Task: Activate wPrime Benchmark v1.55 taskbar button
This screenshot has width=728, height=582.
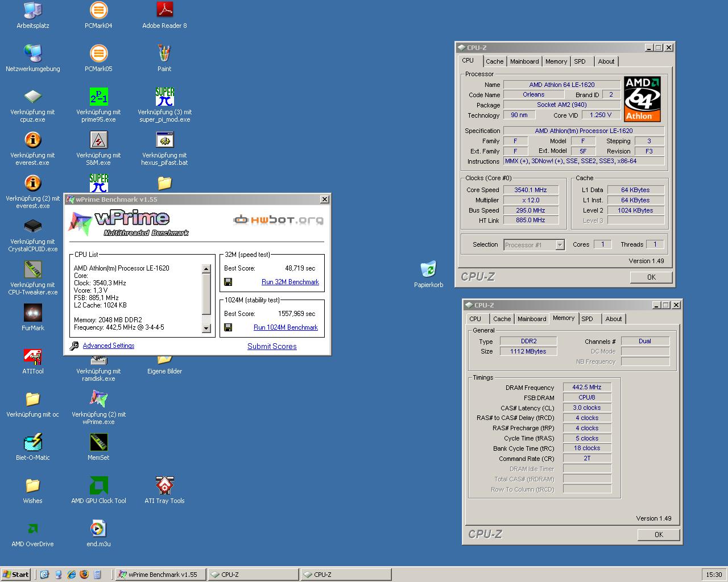Action: coord(160,575)
